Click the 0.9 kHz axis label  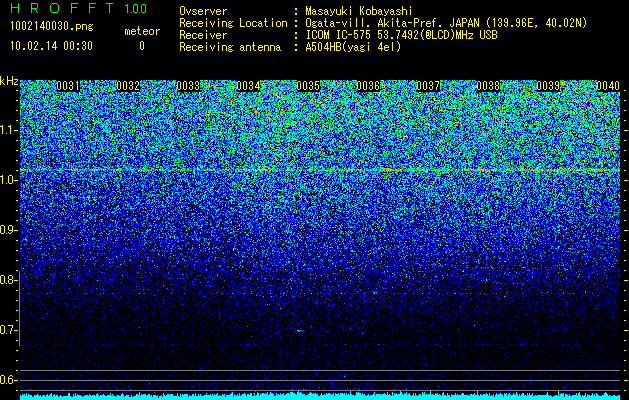9,230
